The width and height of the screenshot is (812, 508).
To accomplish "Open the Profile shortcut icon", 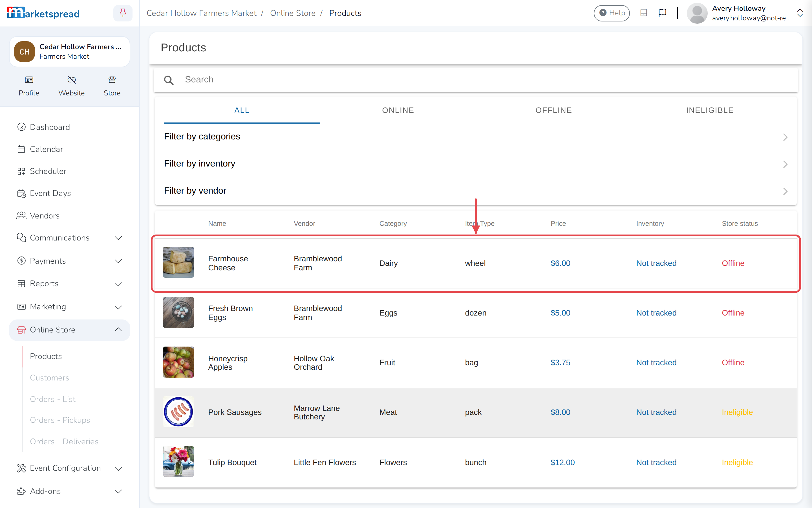I will point(29,80).
